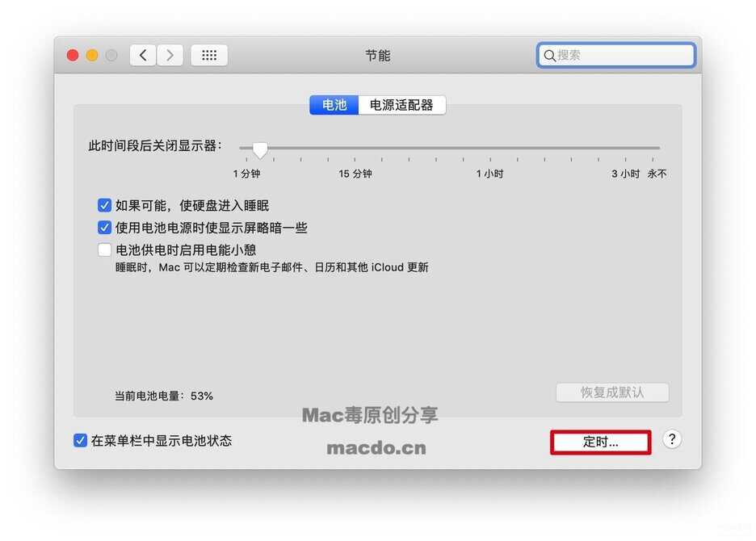Enable 电池供电时启用电能小憩
The image size is (756, 541).
pos(105,250)
